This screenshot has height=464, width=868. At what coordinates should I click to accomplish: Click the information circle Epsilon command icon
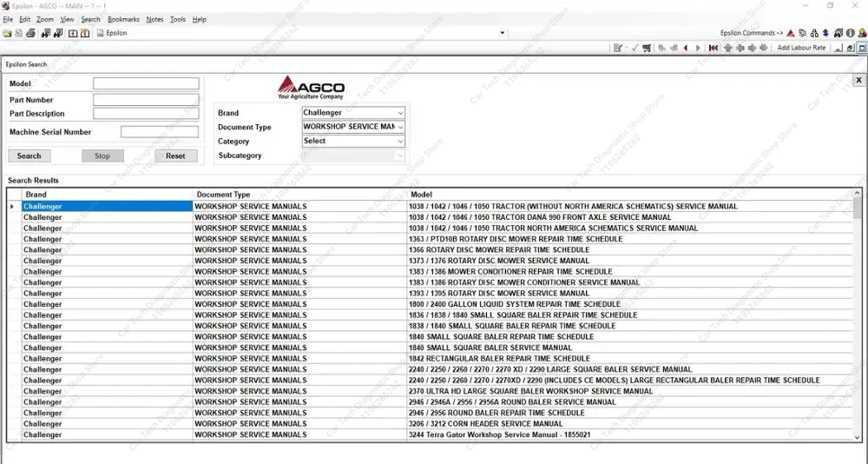(851, 33)
